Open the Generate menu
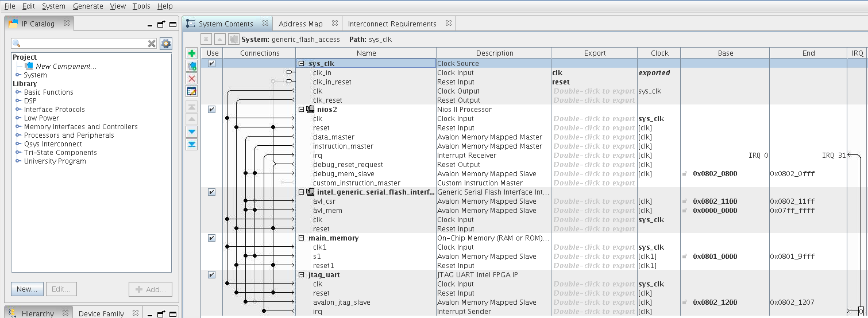 [88, 6]
